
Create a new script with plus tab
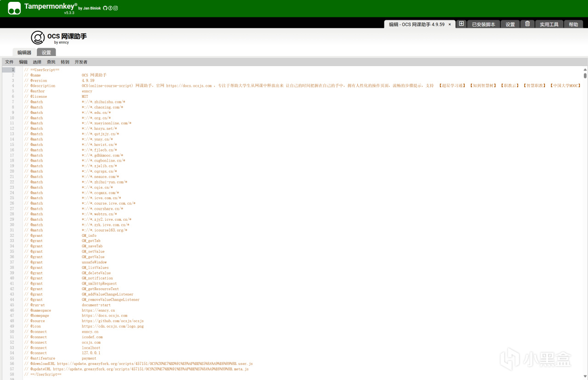(x=462, y=24)
